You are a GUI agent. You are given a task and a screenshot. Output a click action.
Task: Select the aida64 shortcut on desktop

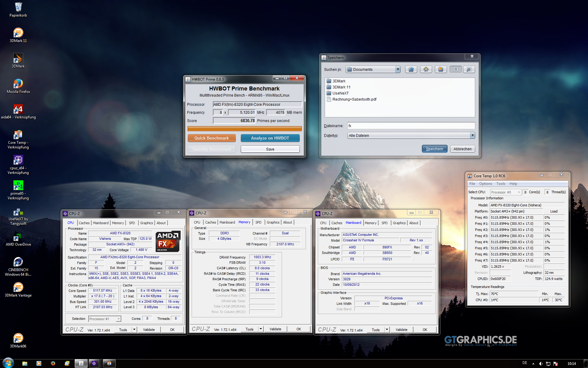18,112
